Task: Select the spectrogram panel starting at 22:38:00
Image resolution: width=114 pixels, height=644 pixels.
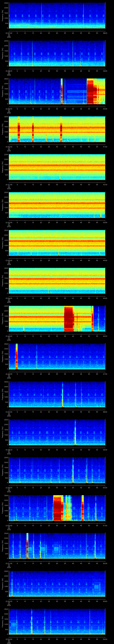Action: (x=57, y=54)
